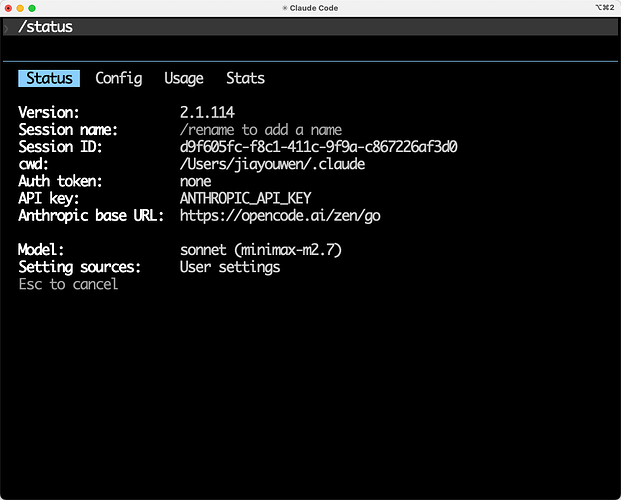Click the 'Session name:' label
Screen dimensions: 621x500
(68, 130)
